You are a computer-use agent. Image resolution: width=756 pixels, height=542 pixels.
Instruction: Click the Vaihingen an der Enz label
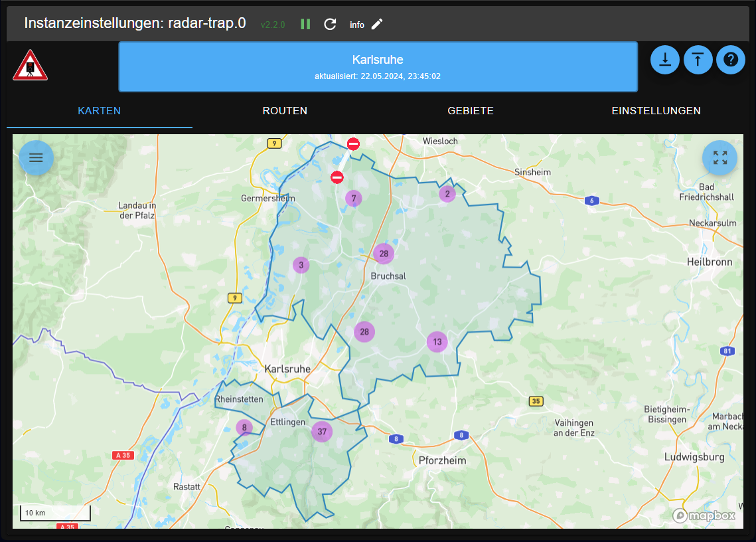pyautogui.click(x=573, y=428)
